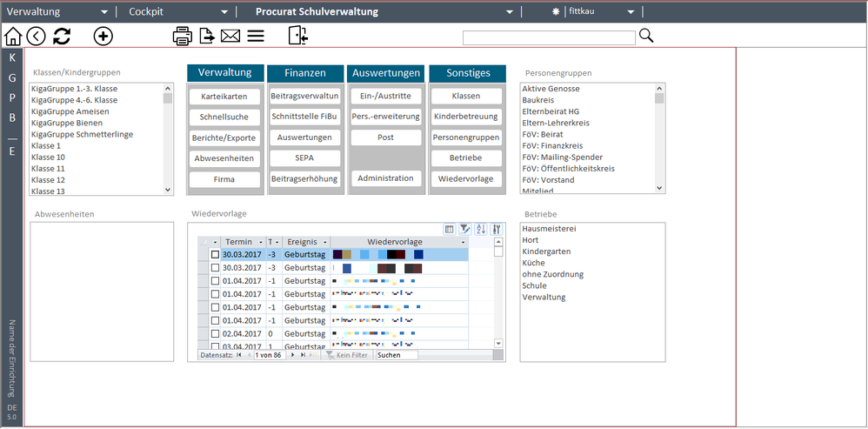Click the asterisk icon next to fittkau

pos(556,11)
